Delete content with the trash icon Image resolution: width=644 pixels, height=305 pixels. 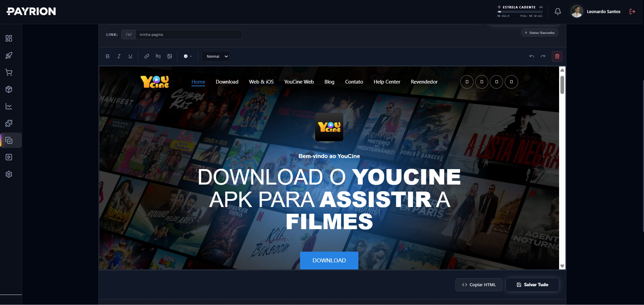coord(557,56)
